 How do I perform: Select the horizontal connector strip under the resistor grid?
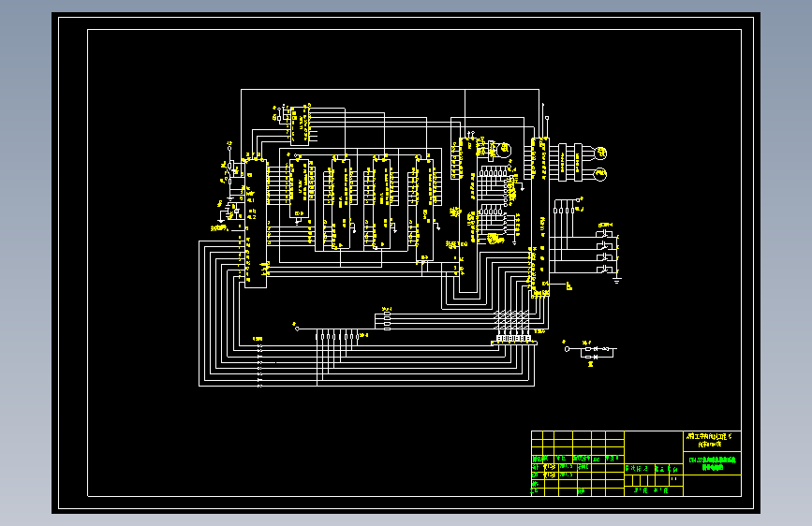[514, 343]
